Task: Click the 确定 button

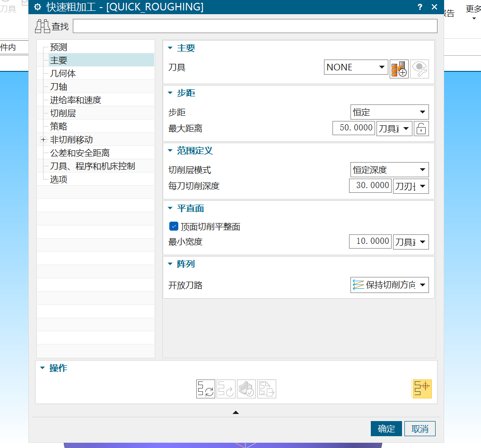Action: 386,429
